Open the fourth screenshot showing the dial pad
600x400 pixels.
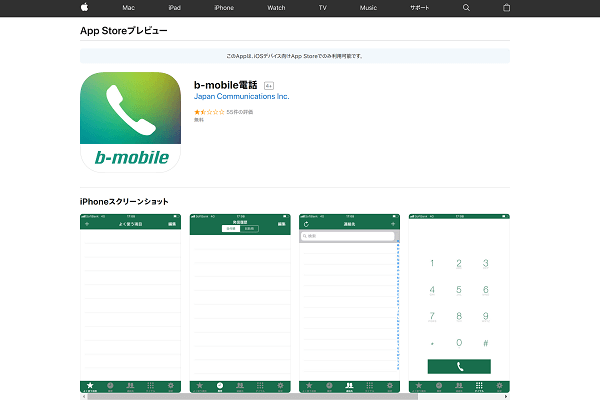coord(459,303)
